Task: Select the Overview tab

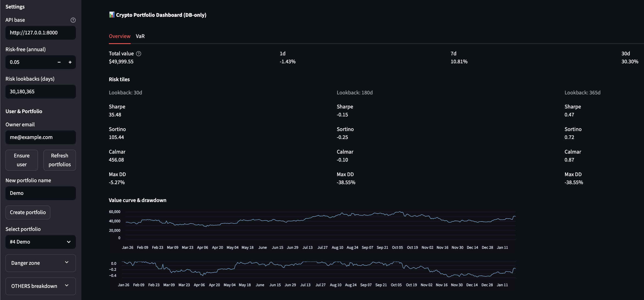Action: point(119,36)
